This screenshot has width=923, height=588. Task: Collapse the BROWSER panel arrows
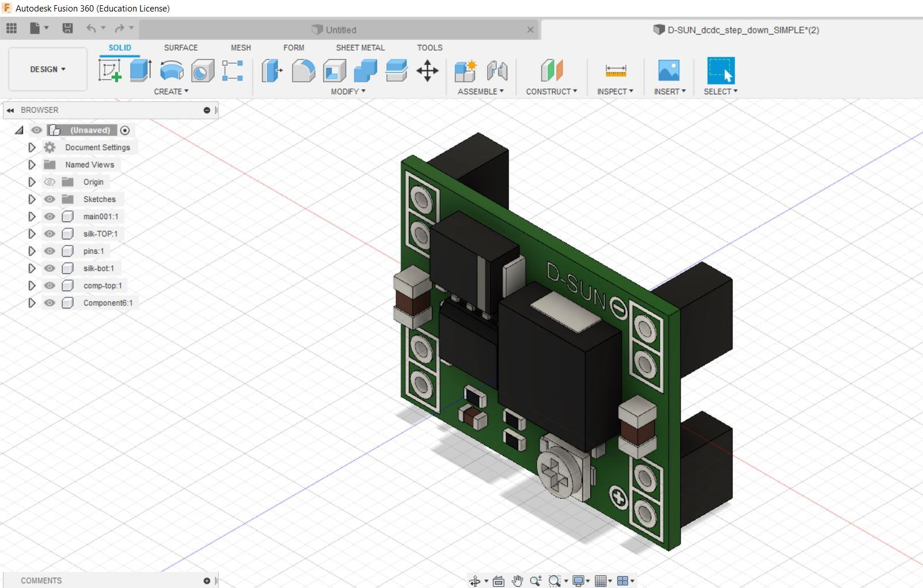pos(10,110)
